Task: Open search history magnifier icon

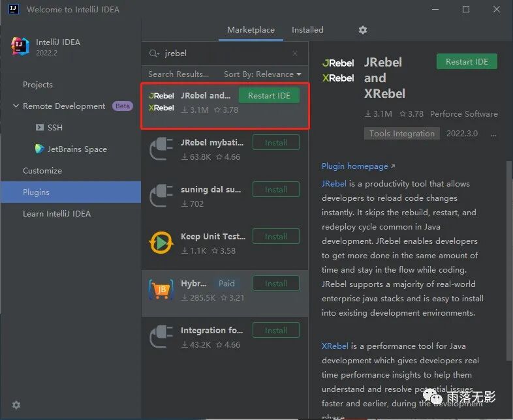Action: pyautogui.click(x=153, y=53)
